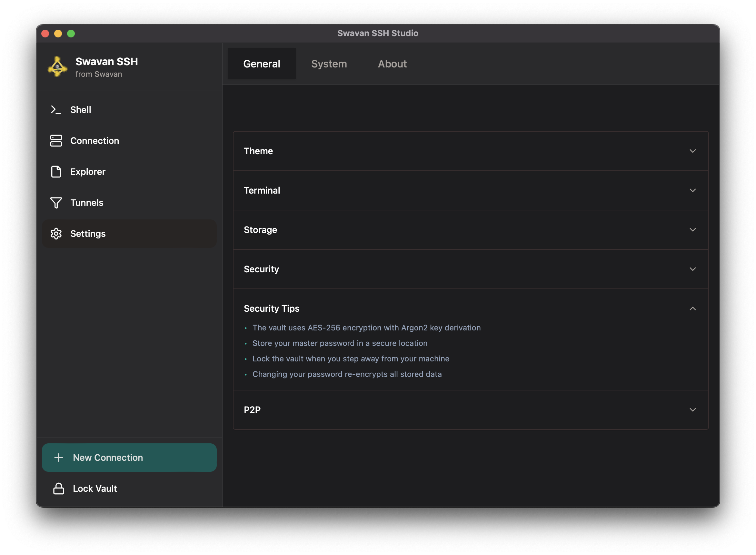Expand the Storage settings section
756x555 pixels.
pos(693,230)
